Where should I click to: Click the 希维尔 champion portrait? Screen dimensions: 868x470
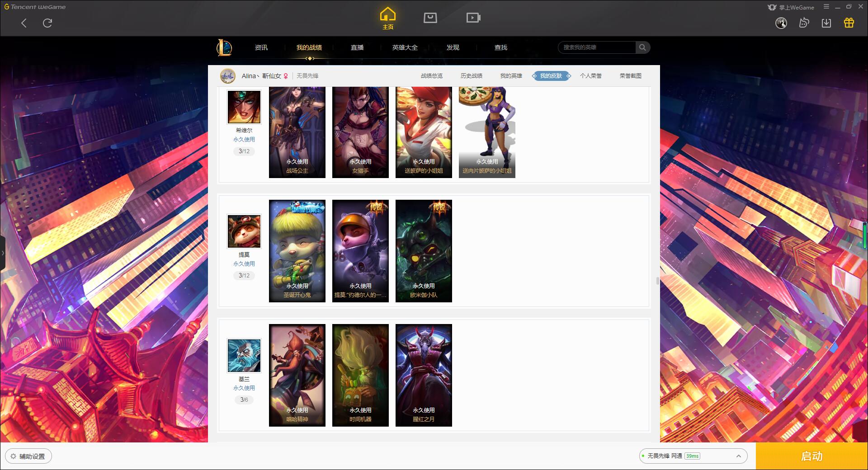click(x=244, y=107)
